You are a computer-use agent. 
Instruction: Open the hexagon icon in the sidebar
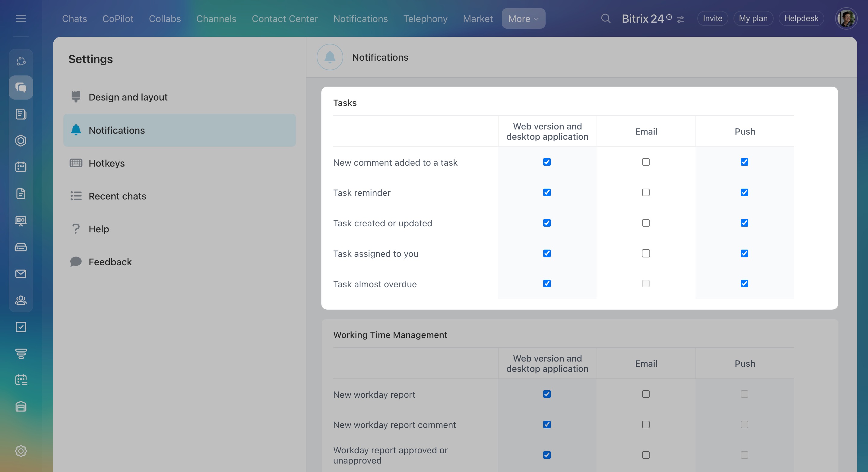point(21,141)
